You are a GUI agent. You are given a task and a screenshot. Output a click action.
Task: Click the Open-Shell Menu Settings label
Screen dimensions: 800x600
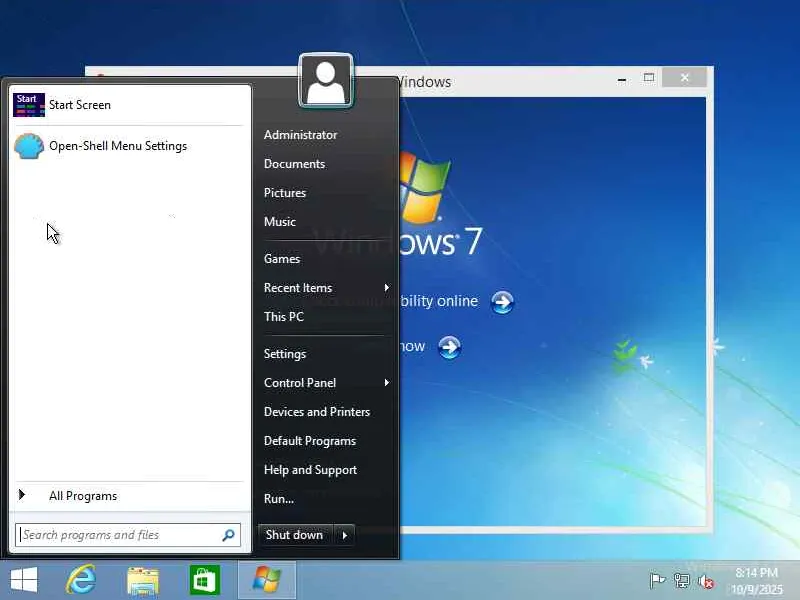tap(118, 146)
